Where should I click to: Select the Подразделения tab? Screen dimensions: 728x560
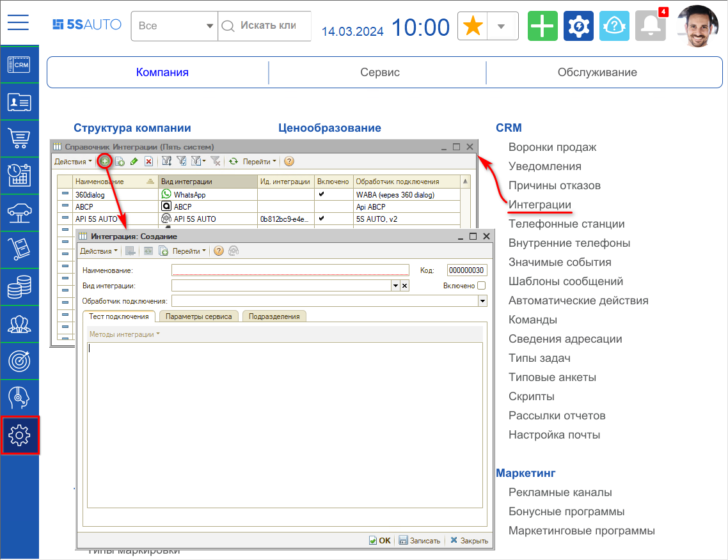tap(274, 316)
